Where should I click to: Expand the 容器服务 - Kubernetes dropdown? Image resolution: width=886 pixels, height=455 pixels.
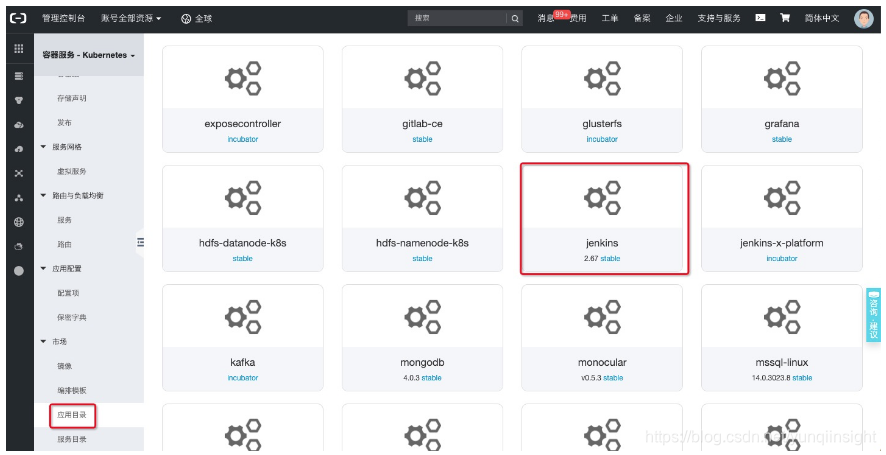[89, 55]
